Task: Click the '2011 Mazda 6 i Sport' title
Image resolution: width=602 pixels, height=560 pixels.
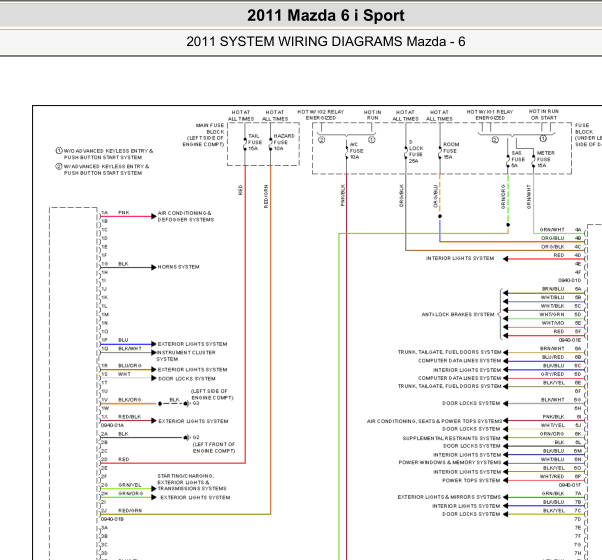Action: click(x=326, y=15)
